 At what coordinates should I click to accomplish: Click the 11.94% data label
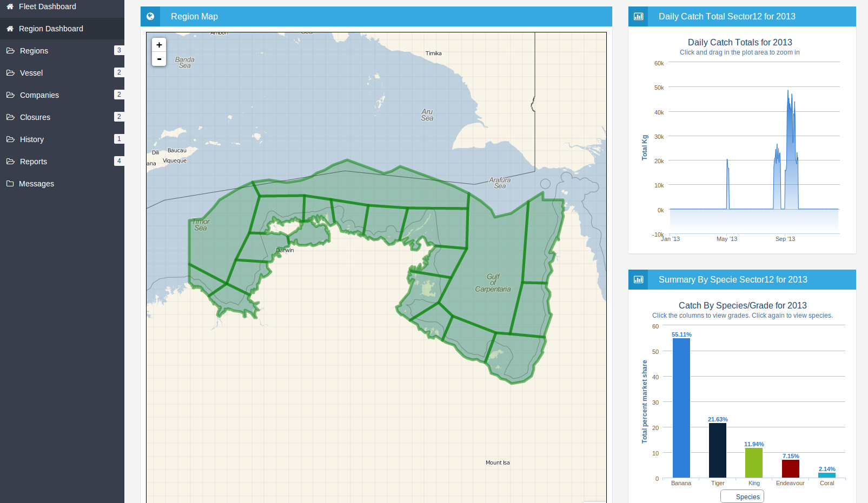754,444
